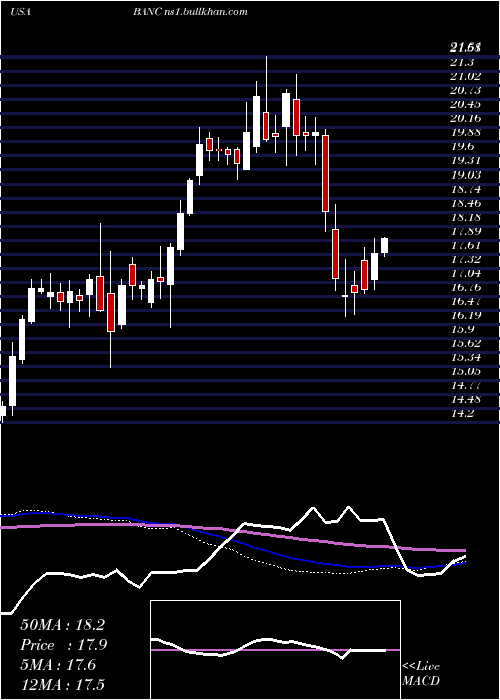Click the 19.88 price level label
Image resolution: width=500 pixels, height=700 pixels.
pyautogui.click(x=464, y=133)
